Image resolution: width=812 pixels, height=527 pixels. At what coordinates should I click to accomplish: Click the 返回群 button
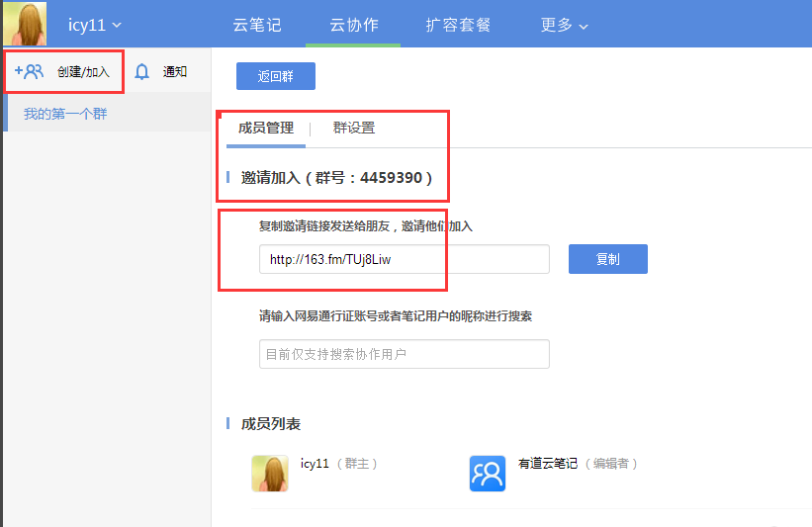(276, 76)
